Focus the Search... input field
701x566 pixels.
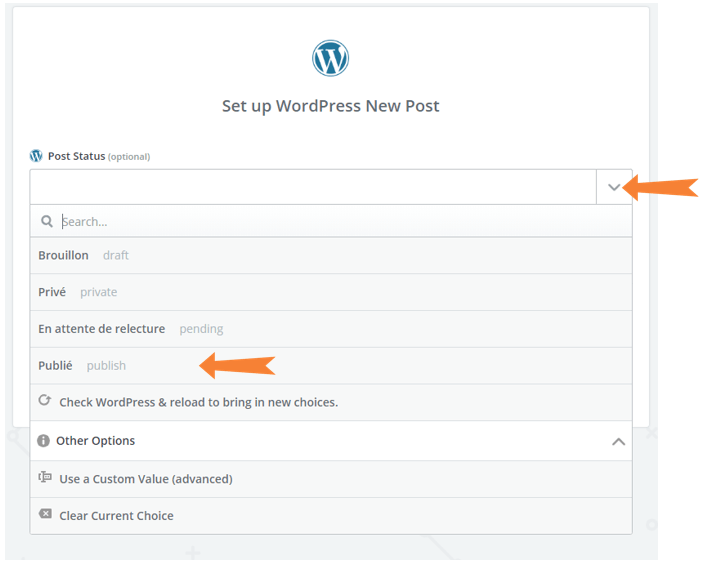(344, 221)
